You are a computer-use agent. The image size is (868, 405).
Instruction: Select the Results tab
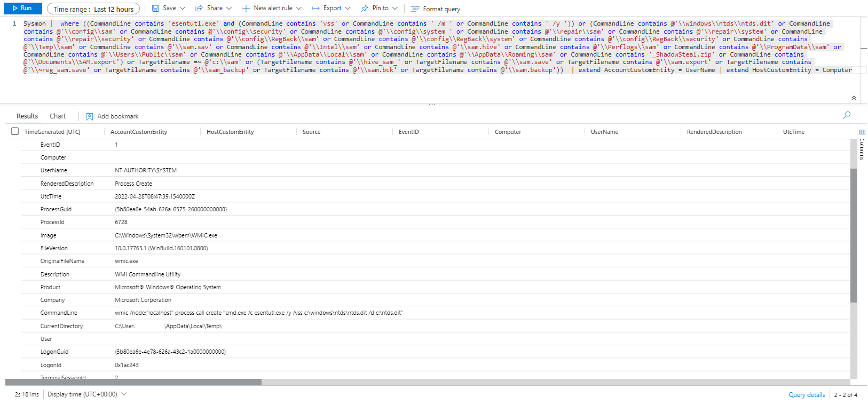coord(27,116)
